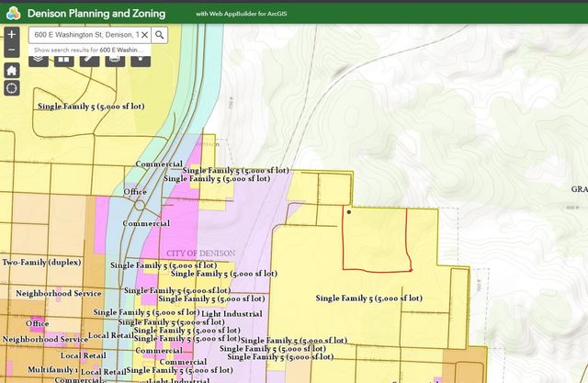Open the widget right of Layer List
Screen dimensions: 588x383
[64, 59]
